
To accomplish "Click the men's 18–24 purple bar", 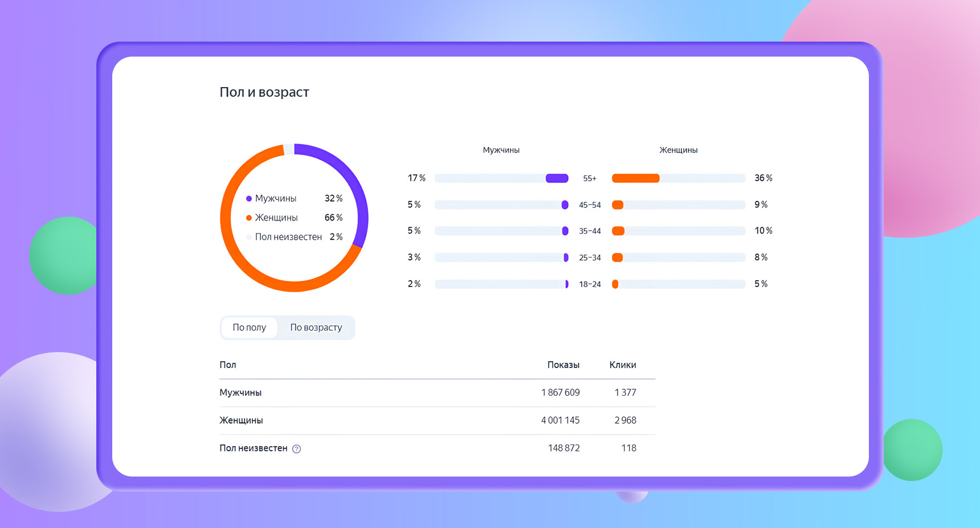I will (567, 284).
